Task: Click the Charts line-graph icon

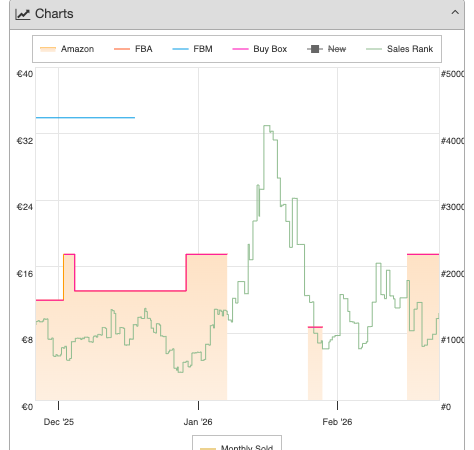Action: (23, 14)
